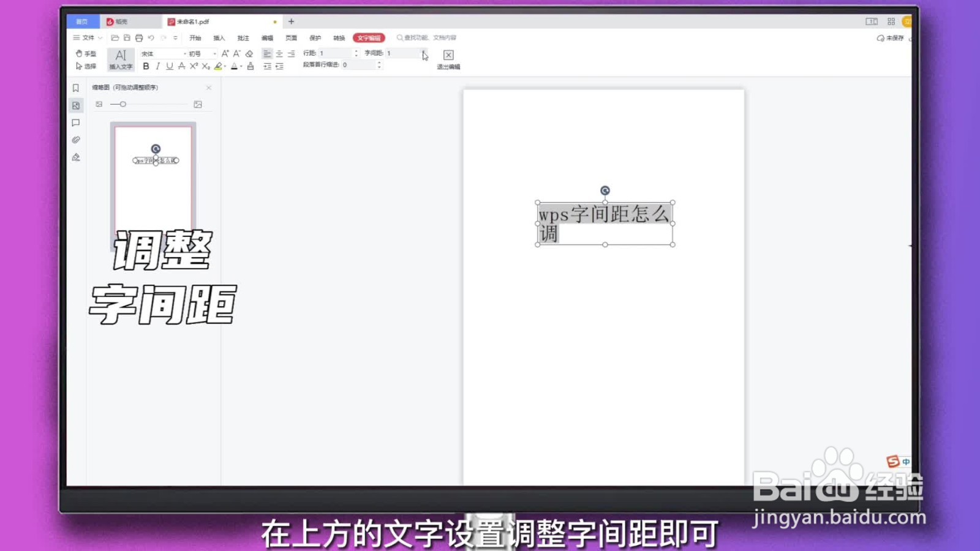Apply underline to the selected text
The width and height of the screenshot is (980, 551).
tap(170, 67)
